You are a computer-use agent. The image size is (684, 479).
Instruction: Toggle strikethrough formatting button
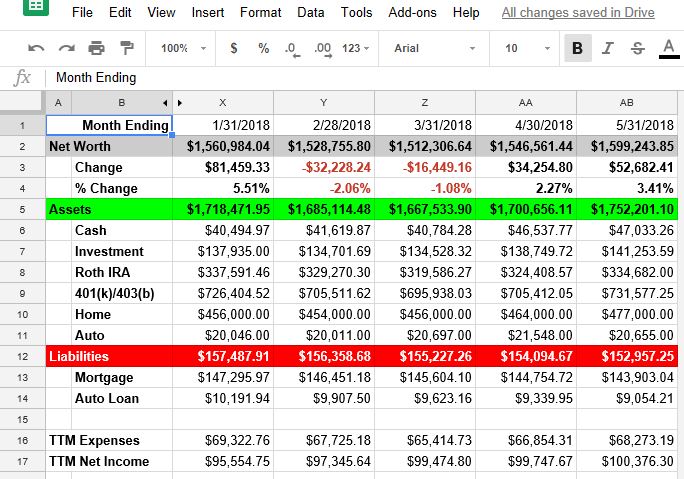tap(638, 48)
